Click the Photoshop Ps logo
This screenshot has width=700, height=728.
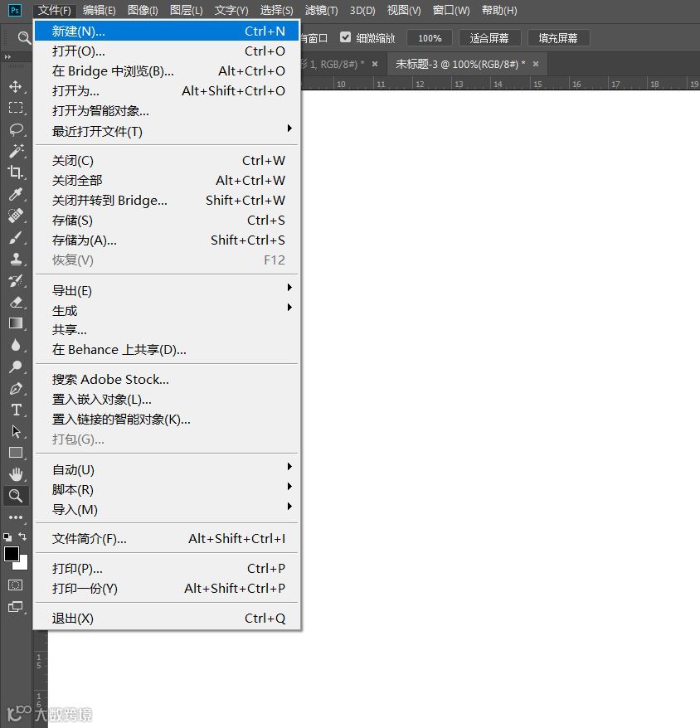tap(15, 10)
